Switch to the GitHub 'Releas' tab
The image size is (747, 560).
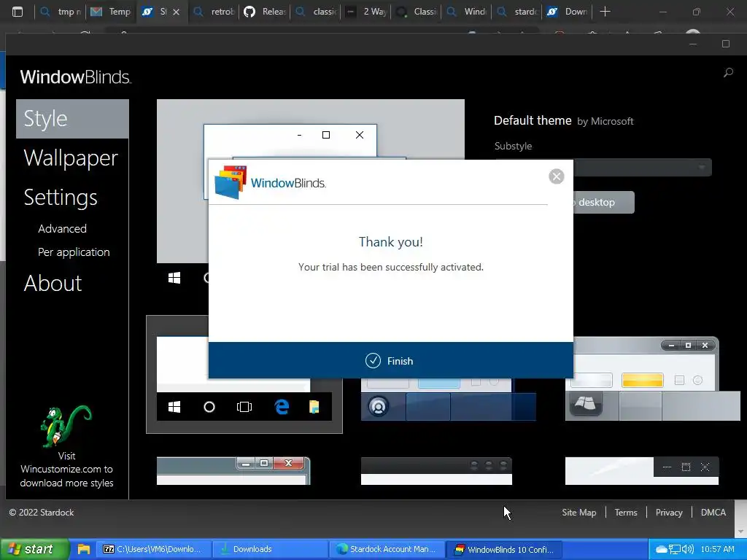click(x=264, y=12)
